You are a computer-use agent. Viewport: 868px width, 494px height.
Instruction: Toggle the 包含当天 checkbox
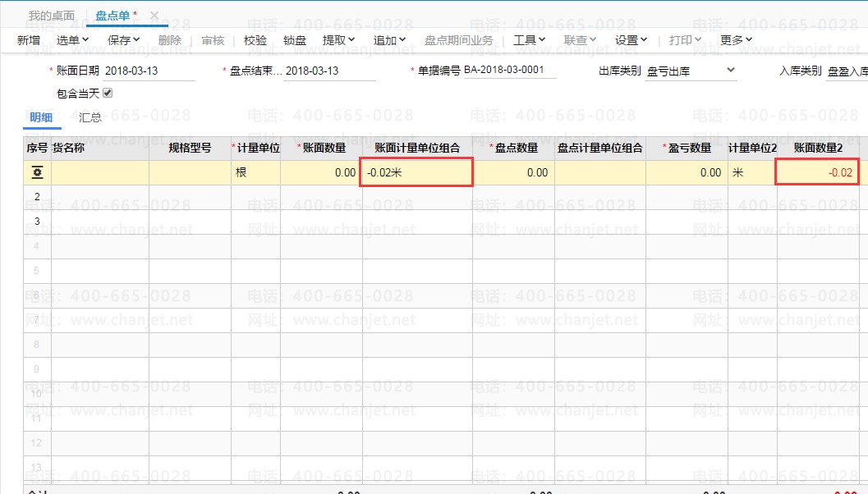108,93
